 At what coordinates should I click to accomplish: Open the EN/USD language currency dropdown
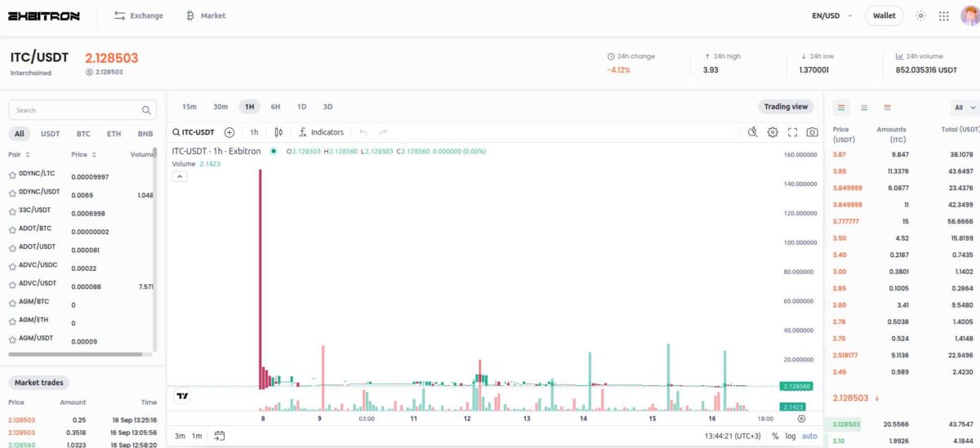831,16
